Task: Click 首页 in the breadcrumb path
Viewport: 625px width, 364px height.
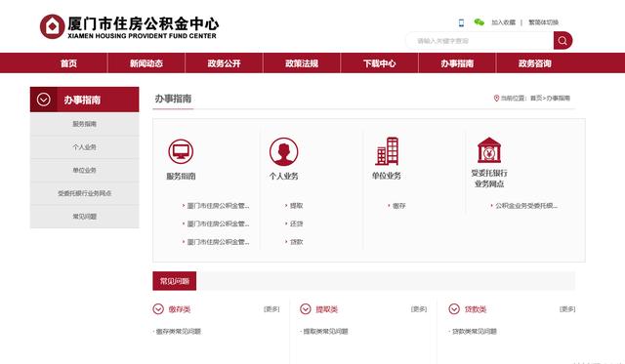Action: (536, 98)
